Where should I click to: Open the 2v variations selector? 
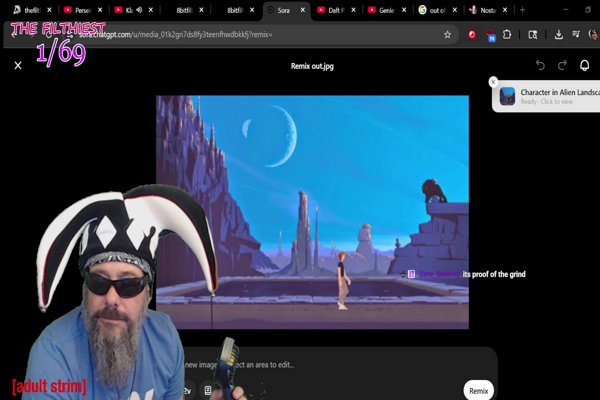pyautogui.click(x=187, y=391)
